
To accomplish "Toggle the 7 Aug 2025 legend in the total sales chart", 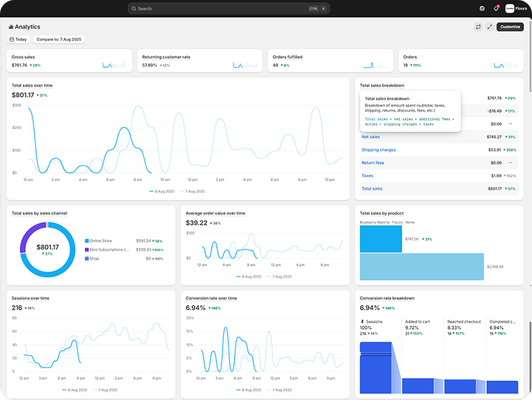I will pyautogui.click(x=192, y=191).
